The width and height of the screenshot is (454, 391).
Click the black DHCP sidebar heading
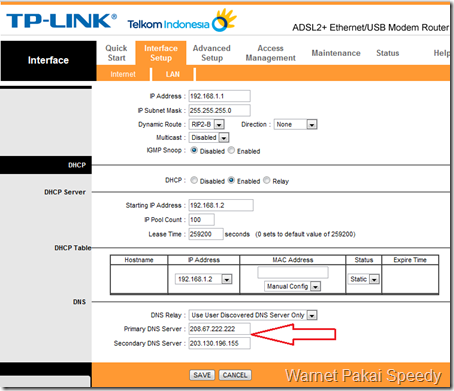46,165
